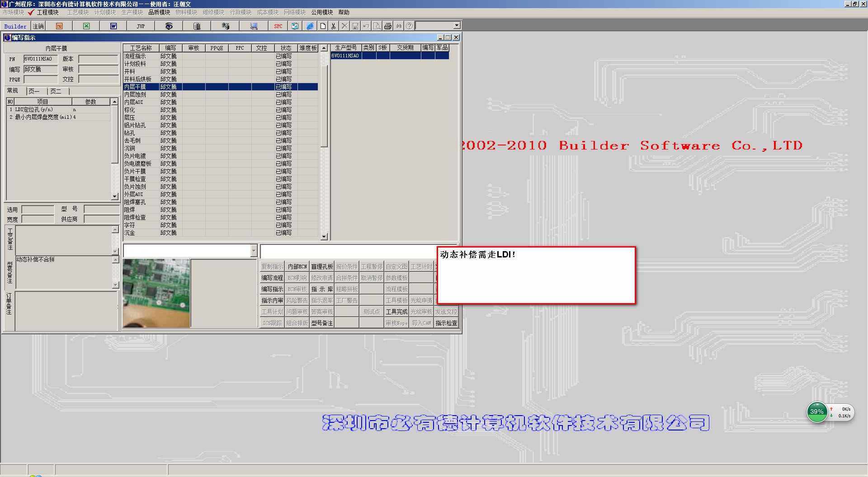Click the 生产型号 column header
The height and width of the screenshot is (477, 868).
click(x=346, y=47)
